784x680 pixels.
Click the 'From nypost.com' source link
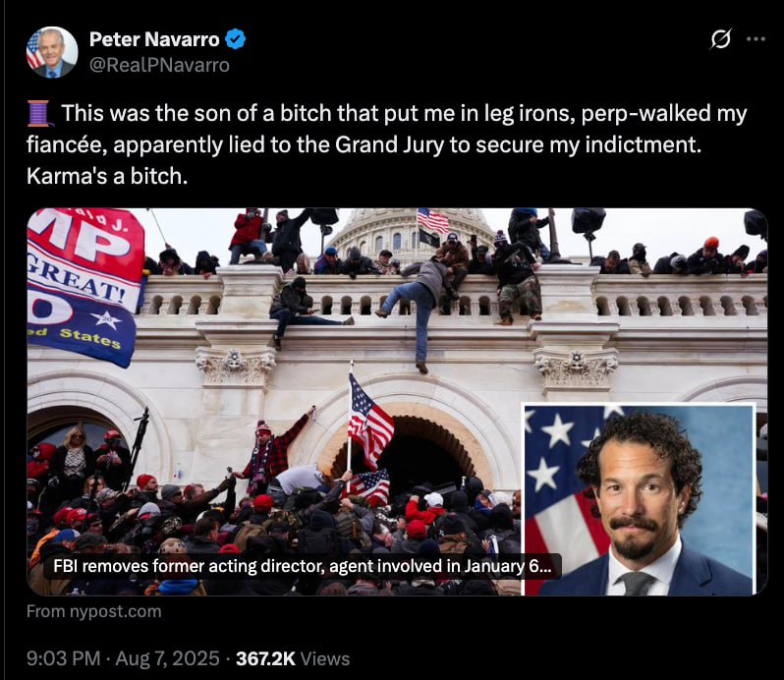coord(94,611)
